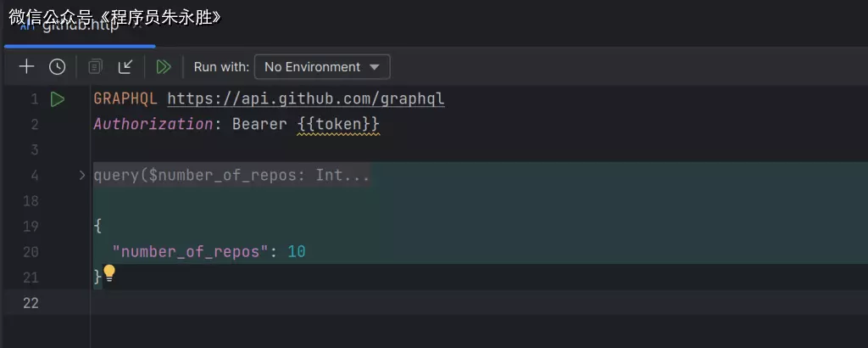Click the Authorization header name
Image resolution: width=868 pixels, height=348 pixels.
point(152,125)
